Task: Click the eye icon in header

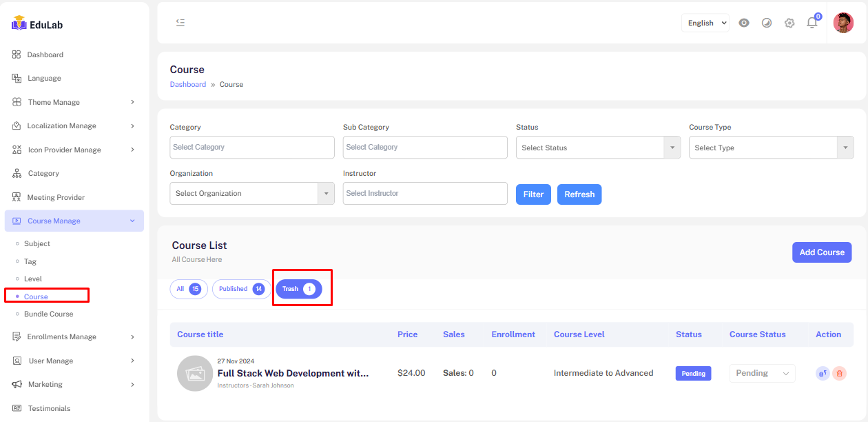Action: [x=744, y=23]
